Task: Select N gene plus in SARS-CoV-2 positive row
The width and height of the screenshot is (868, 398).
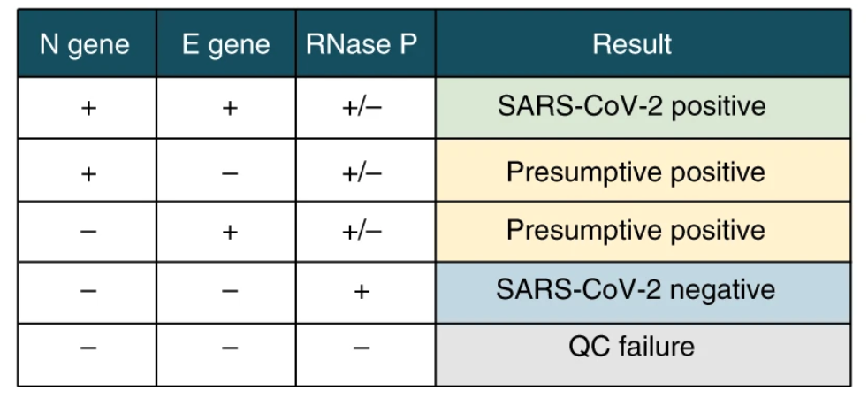Action: tap(88, 110)
